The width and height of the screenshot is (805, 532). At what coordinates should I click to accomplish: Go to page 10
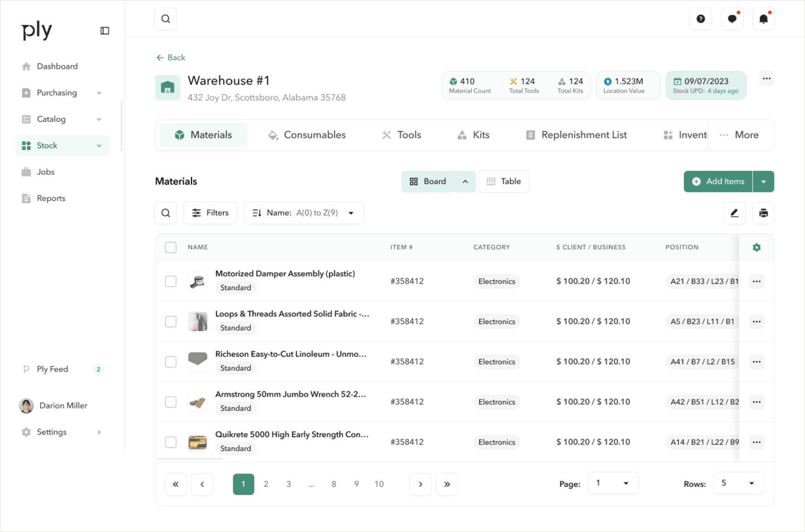click(x=379, y=485)
